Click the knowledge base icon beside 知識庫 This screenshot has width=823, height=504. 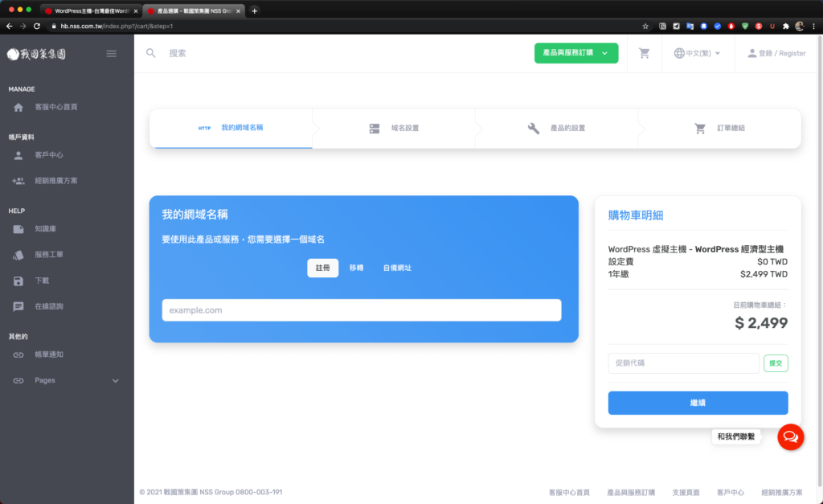[18, 229]
